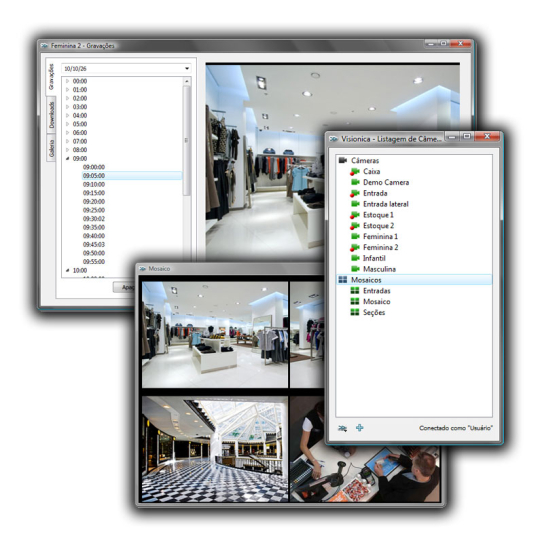Viewport: 540px width, 543px height.
Task: Switch to the Downloads vertical tab
Action: point(51,115)
